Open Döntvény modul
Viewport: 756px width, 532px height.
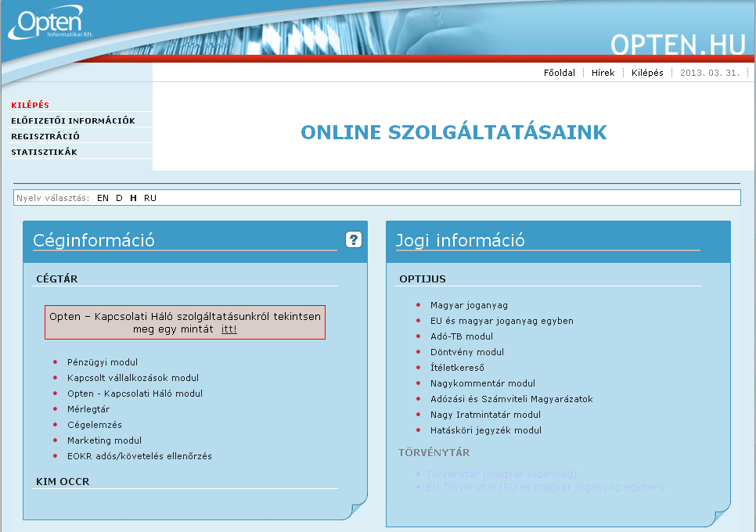click(466, 352)
